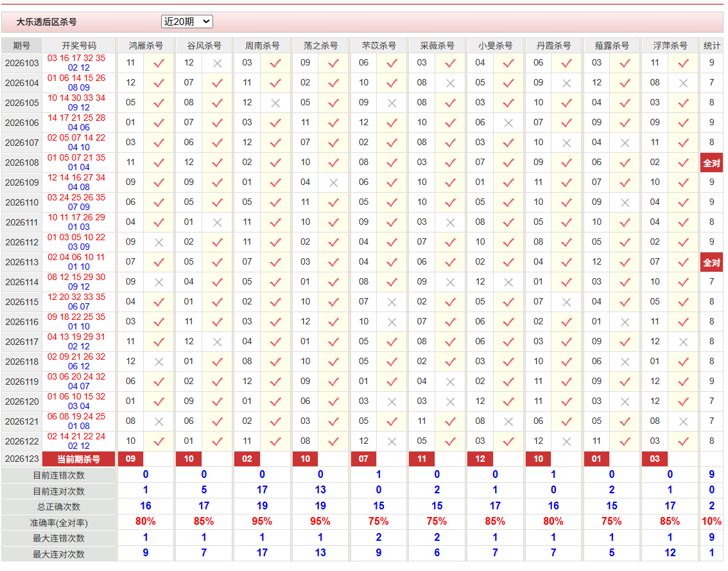Image resolution: width=728 pixels, height=571 pixels.
Task: Click the 周南杀号 X mark in row 2026105
Action: 275,103
